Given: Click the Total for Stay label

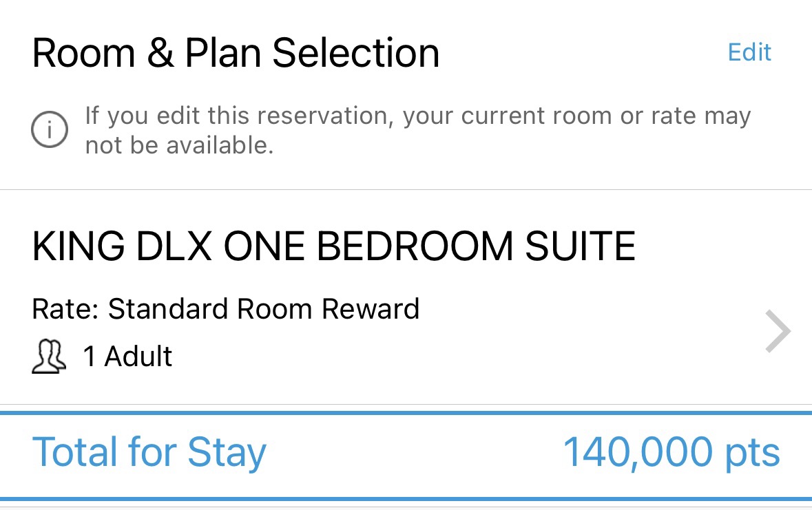Looking at the screenshot, I should coord(149,453).
